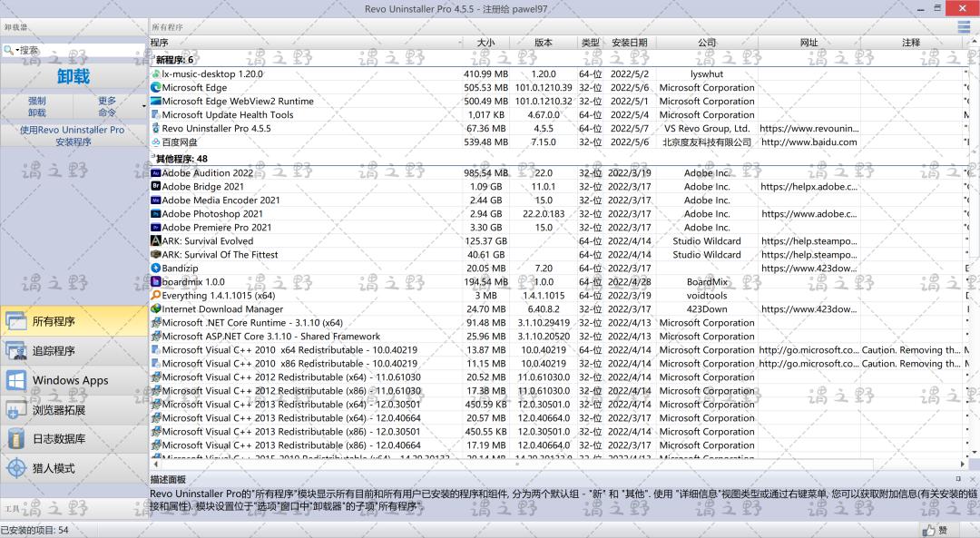
Task: Sort by 大小 column header
Action: pos(486,43)
